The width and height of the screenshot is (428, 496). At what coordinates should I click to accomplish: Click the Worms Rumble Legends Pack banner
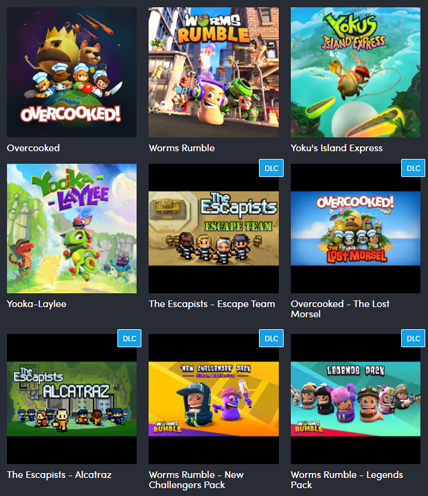tap(355, 399)
